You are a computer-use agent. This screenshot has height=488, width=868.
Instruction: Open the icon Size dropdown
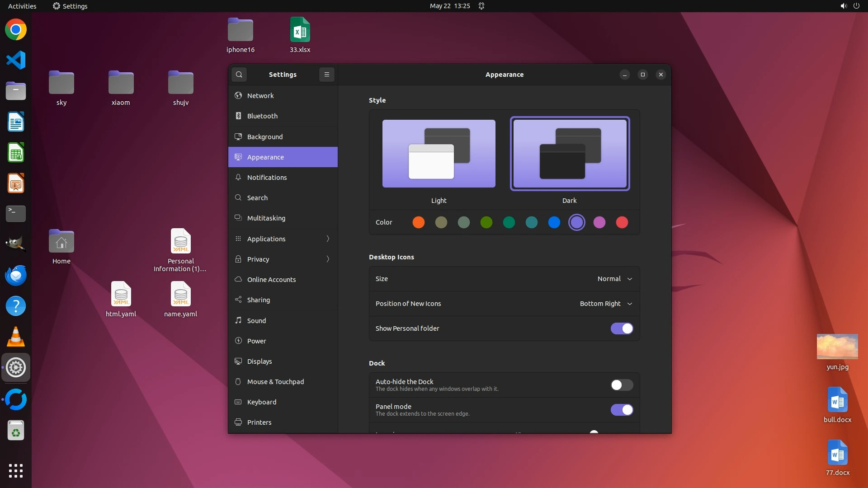coord(614,279)
